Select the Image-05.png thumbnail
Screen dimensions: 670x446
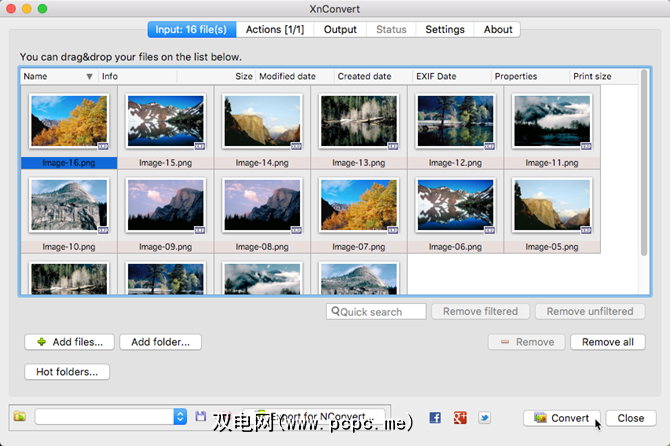[x=552, y=205]
